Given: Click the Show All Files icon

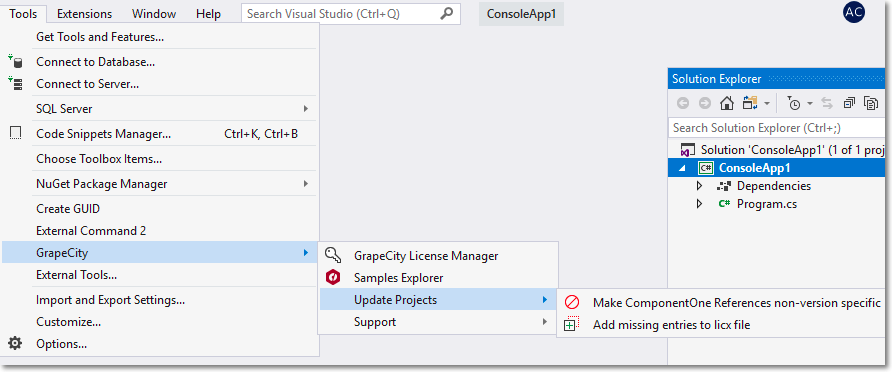Looking at the screenshot, I should pyautogui.click(x=871, y=103).
